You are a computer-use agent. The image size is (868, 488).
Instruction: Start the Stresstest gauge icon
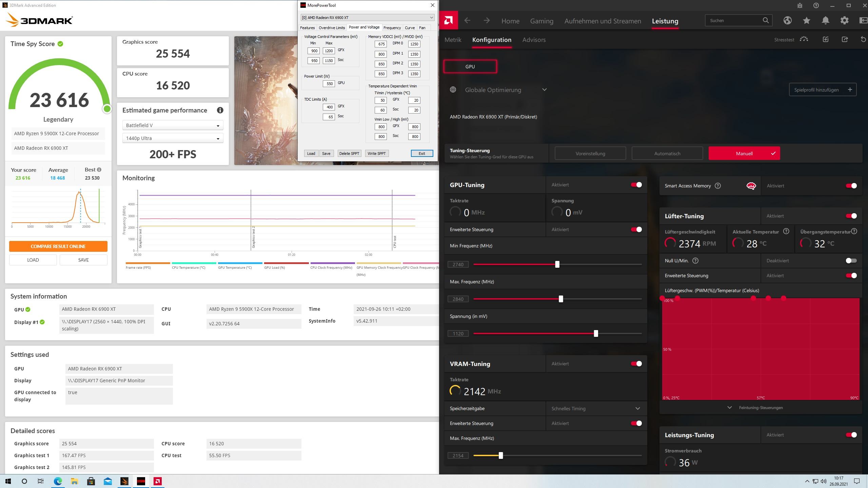click(x=804, y=39)
